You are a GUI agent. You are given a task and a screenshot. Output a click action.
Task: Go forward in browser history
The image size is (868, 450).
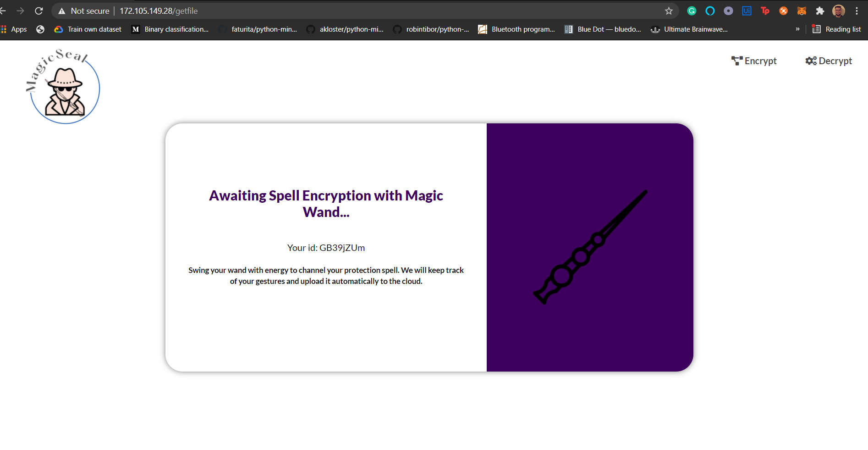[20, 11]
